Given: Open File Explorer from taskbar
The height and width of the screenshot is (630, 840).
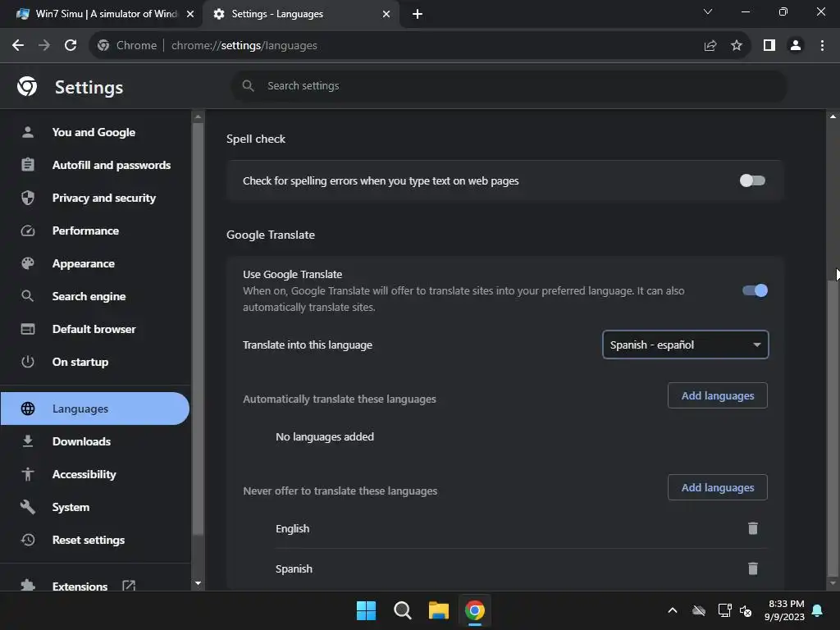Looking at the screenshot, I should [x=439, y=610].
